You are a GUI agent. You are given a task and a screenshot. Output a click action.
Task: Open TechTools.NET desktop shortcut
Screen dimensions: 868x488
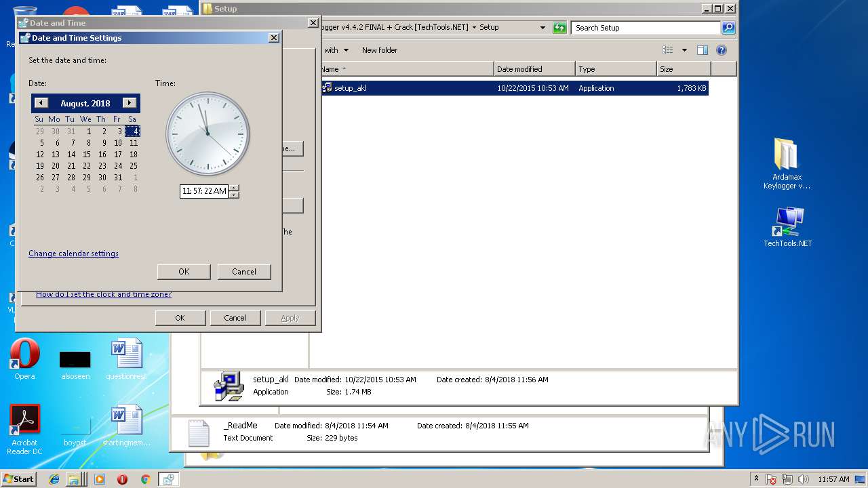coord(787,228)
